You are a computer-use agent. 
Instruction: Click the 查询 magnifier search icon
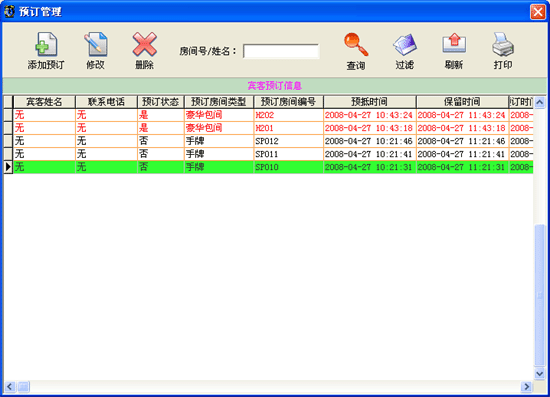pyautogui.click(x=356, y=44)
